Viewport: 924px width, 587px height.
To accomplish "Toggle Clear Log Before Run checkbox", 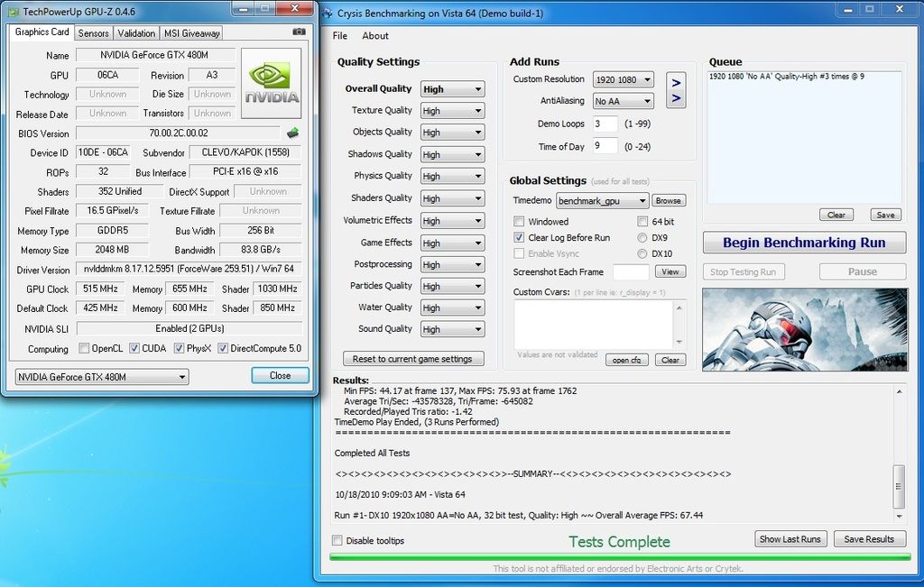I will 519,237.
